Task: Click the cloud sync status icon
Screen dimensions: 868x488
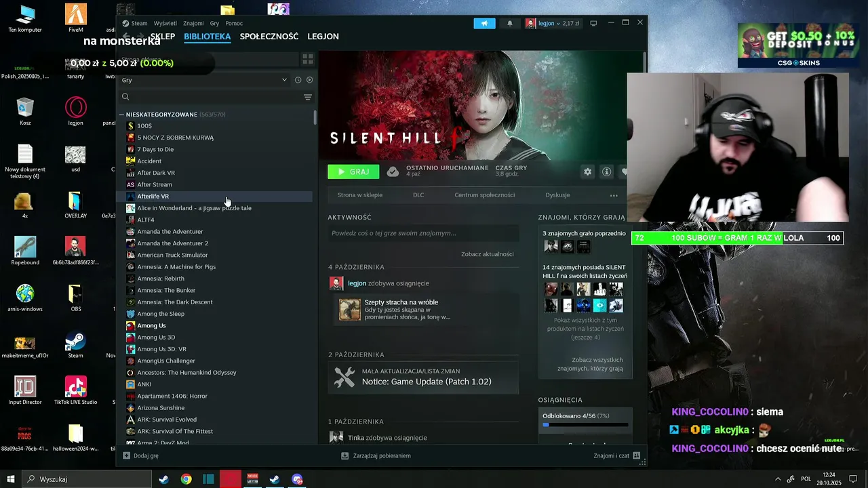Action: (x=393, y=171)
